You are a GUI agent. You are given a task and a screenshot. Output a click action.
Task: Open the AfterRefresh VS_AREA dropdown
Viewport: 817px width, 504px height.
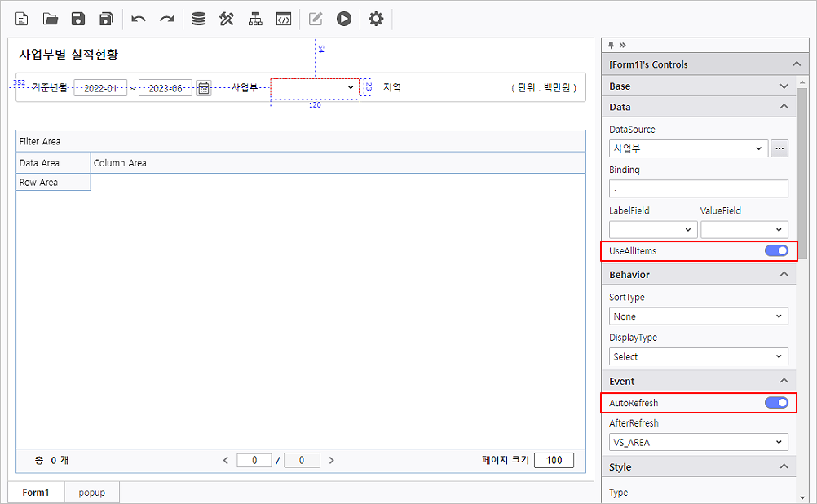[x=698, y=442]
